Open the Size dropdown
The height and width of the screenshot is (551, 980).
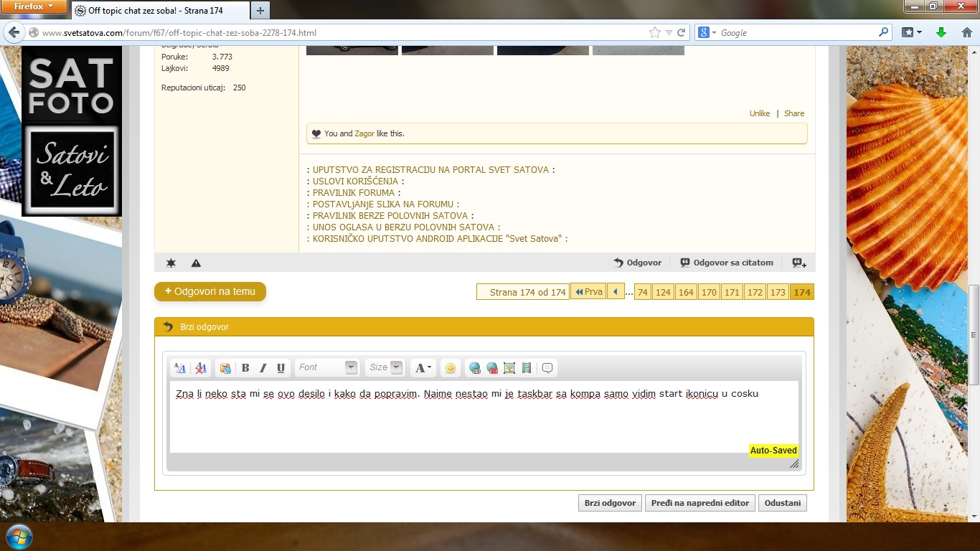(x=385, y=367)
